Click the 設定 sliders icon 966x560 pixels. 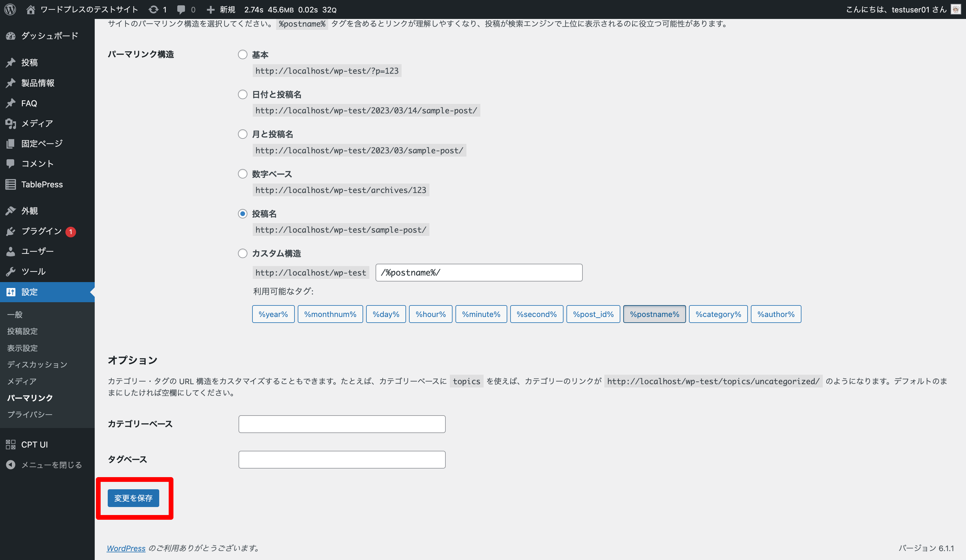click(x=11, y=292)
